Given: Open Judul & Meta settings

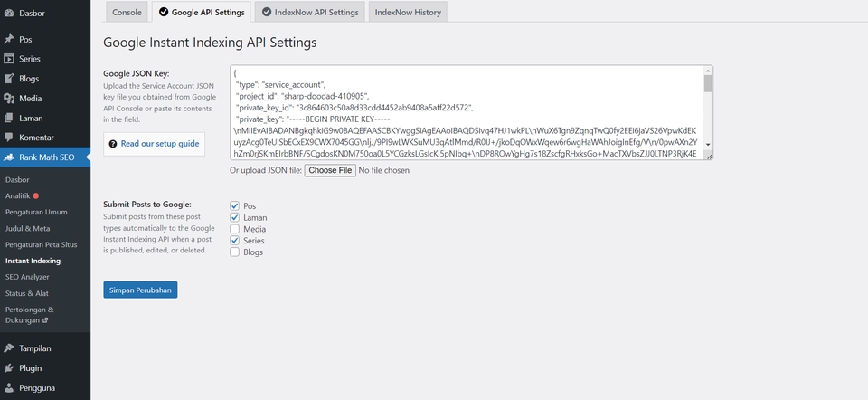Looking at the screenshot, I should click(28, 228).
